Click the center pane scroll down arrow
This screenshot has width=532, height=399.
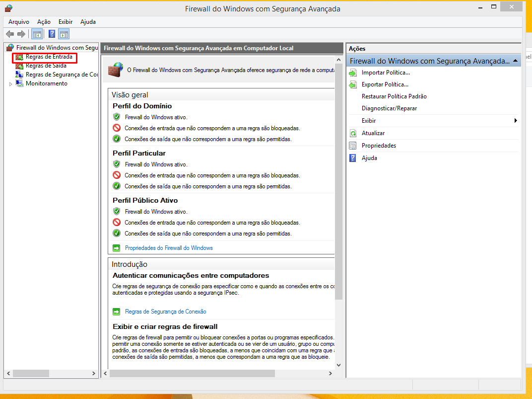338,365
